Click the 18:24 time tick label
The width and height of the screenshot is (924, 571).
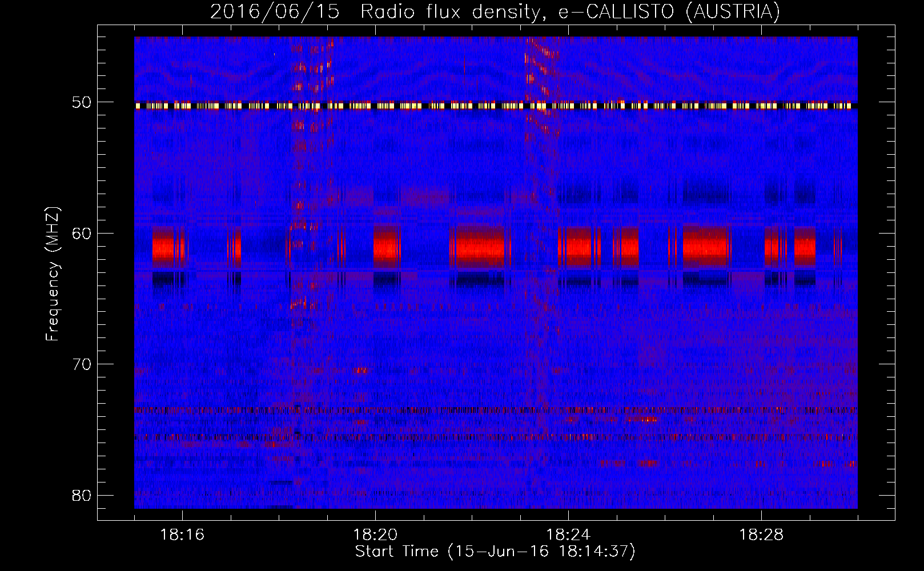(x=568, y=535)
